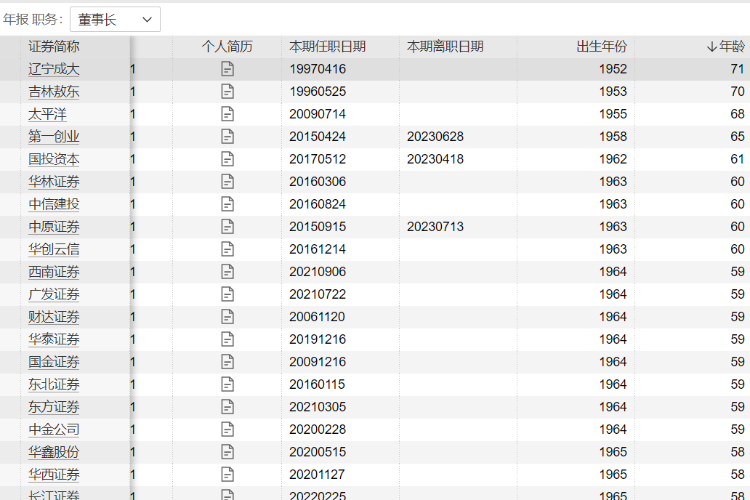Open the 广发证券 security link
The width and height of the screenshot is (750, 500).
point(54,294)
